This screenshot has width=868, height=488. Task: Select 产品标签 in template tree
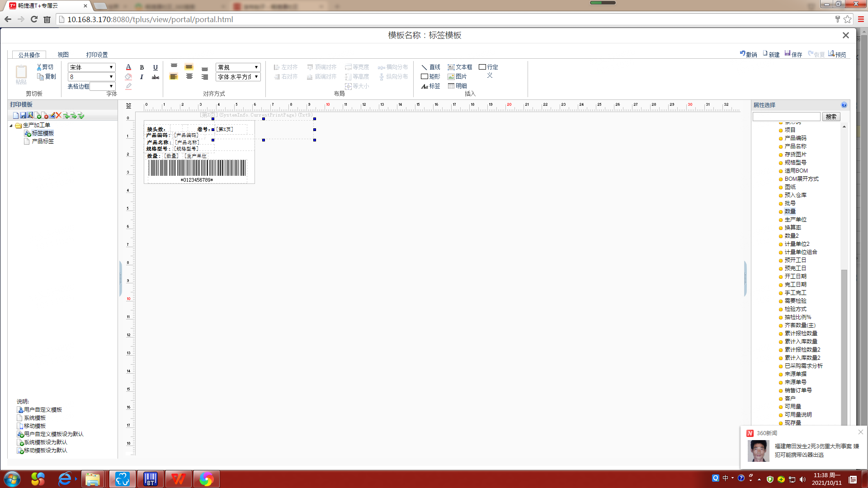42,141
